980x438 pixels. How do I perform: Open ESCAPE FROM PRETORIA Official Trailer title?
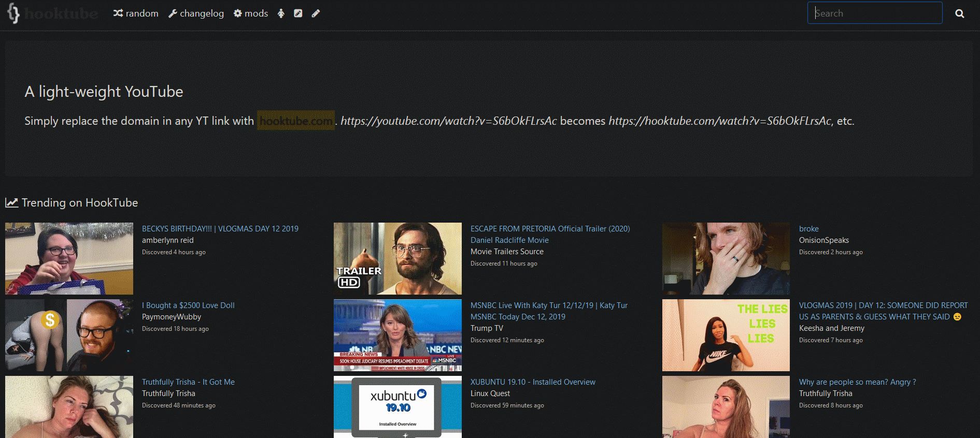550,234
